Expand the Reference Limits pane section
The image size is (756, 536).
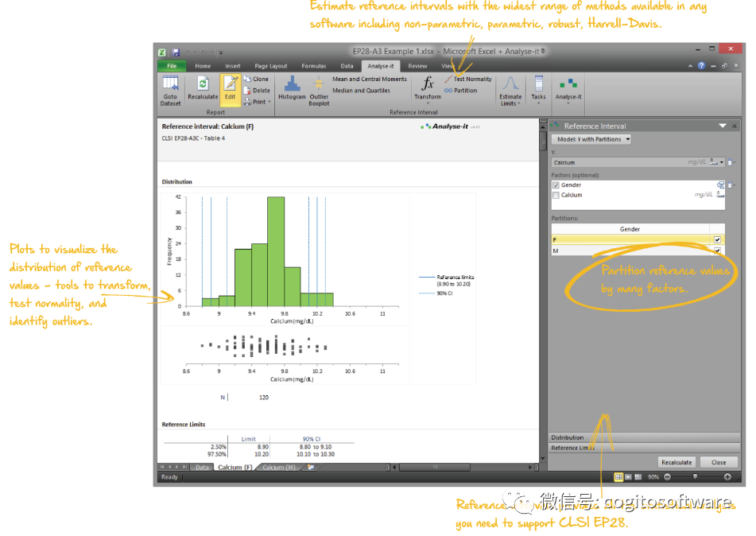[x=644, y=448]
